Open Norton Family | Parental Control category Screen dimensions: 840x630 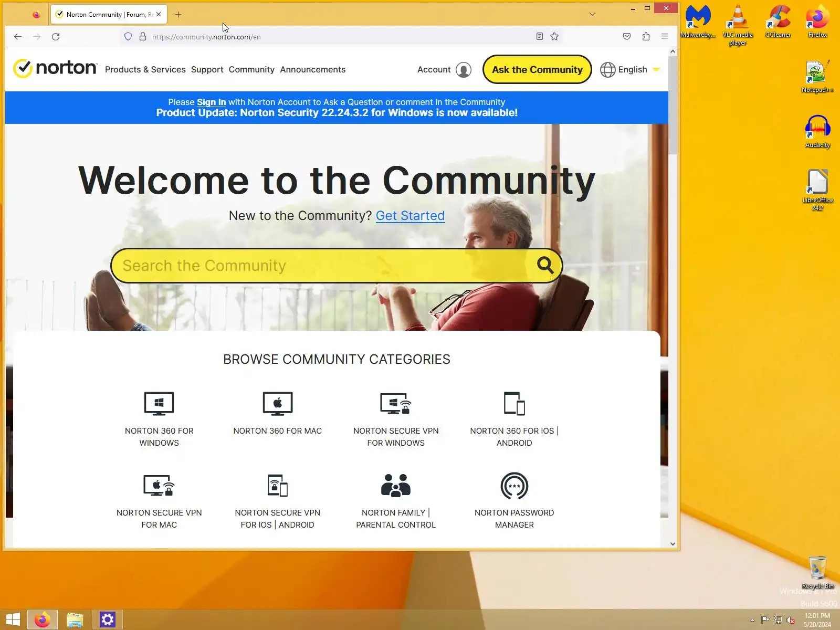pos(396,501)
